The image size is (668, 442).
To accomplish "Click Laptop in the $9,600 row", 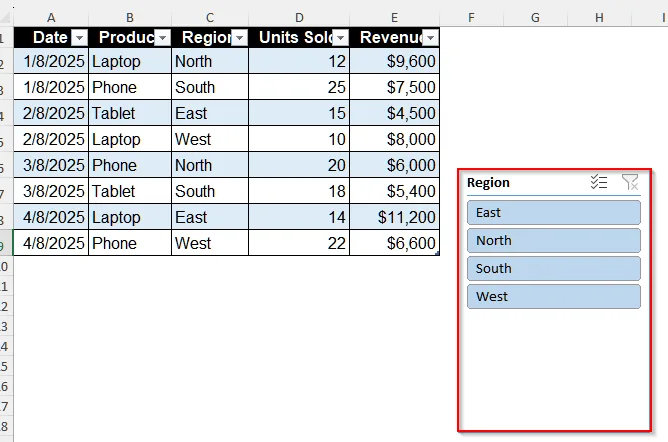I will [x=130, y=61].
